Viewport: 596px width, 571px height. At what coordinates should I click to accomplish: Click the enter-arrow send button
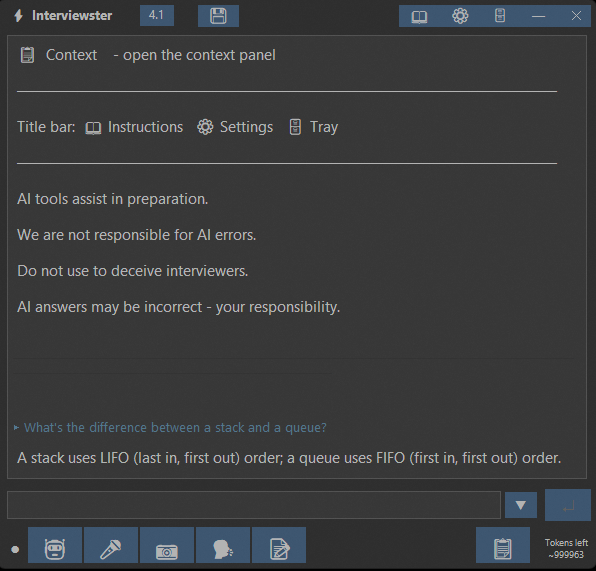tap(568, 505)
